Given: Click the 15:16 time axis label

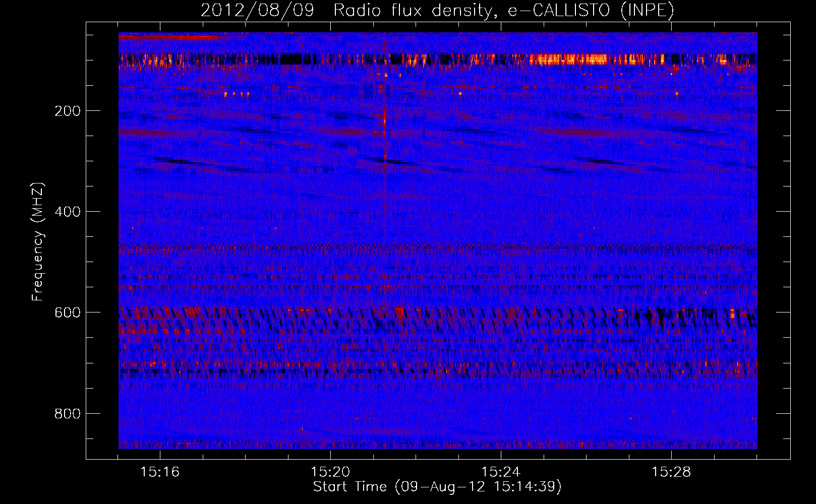Looking at the screenshot, I should [x=160, y=472].
